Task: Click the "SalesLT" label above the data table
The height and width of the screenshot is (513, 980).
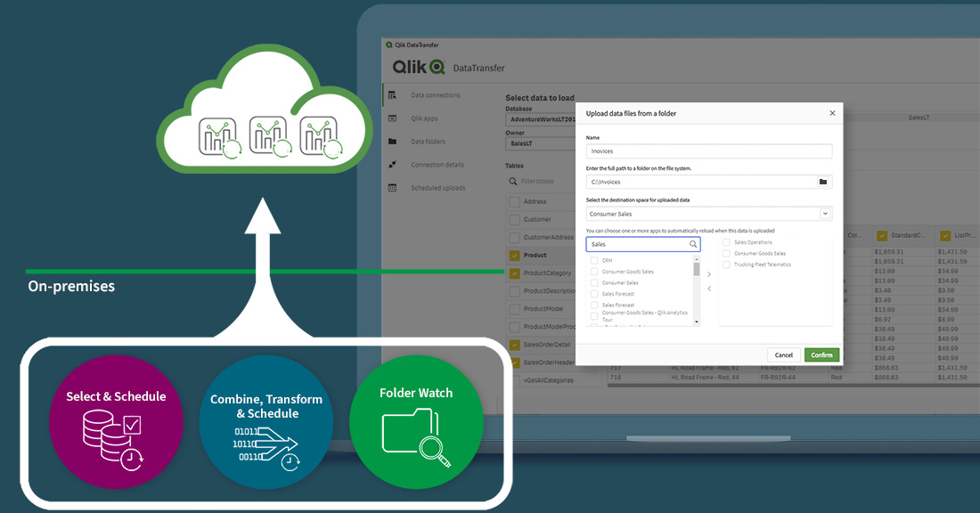Action: [919, 118]
